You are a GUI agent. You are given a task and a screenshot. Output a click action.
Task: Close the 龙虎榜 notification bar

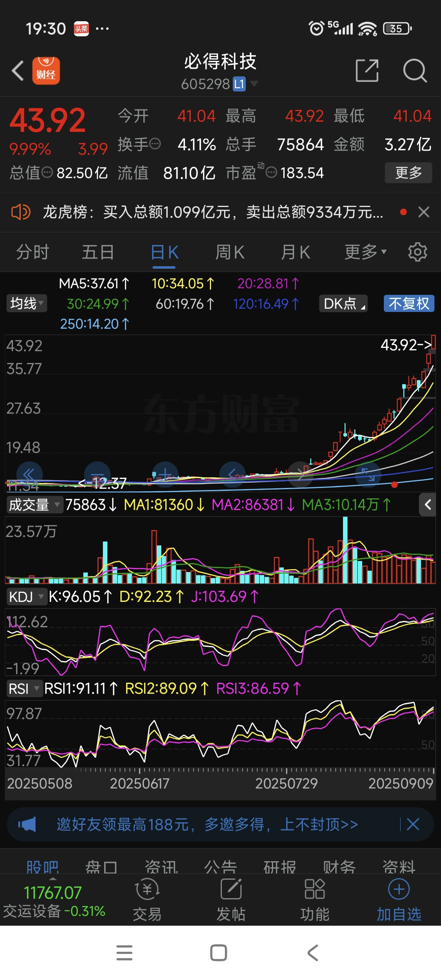tap(424, 212)
